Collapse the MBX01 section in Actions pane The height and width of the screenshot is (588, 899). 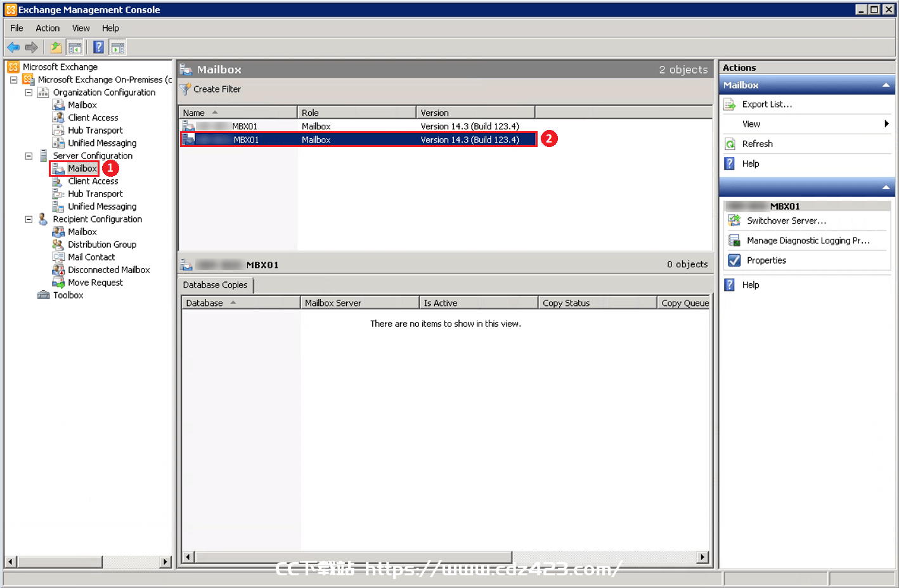pos(886,188)
